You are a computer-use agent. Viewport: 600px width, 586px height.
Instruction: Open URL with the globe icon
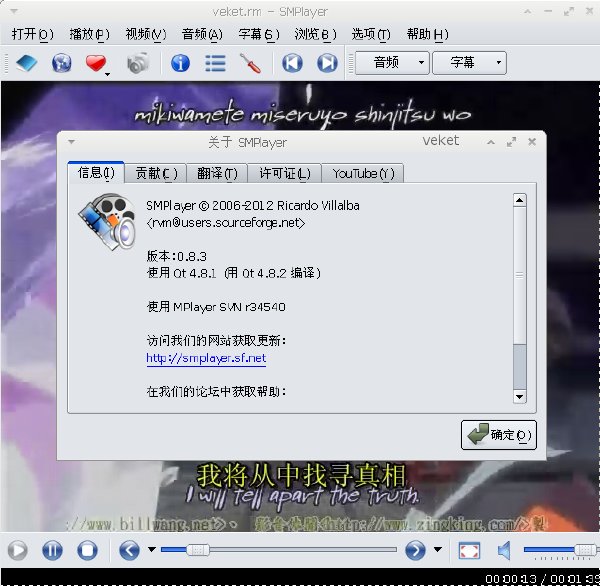tap(62, 63)
